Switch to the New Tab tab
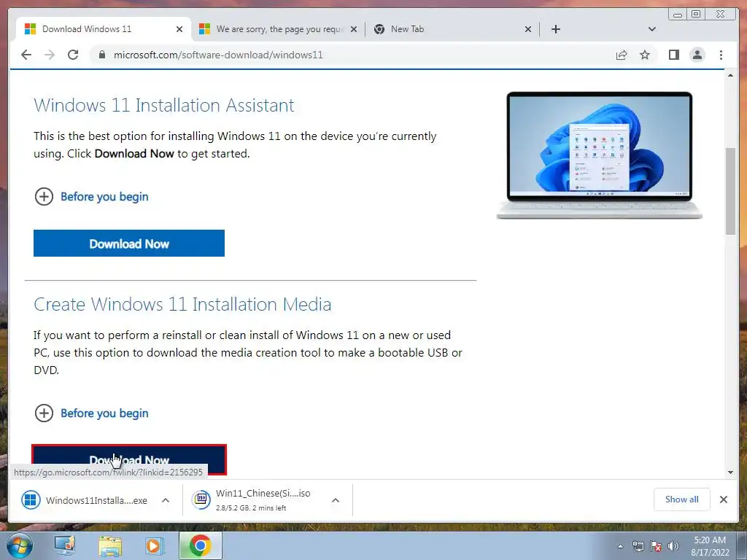Screen dimensions: 747x560 452,29
